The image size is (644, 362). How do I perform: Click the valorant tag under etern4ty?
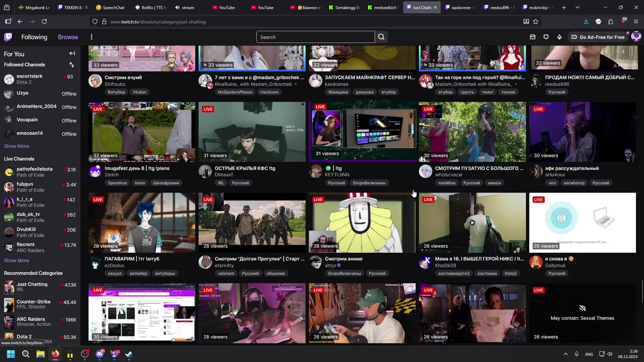pyautogui.click(x=226, y=274)
